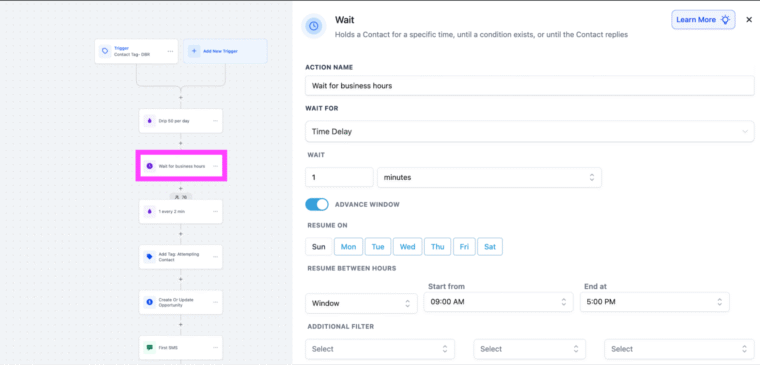
Task: Toggle the Advance Window switch
Action: 317,205
